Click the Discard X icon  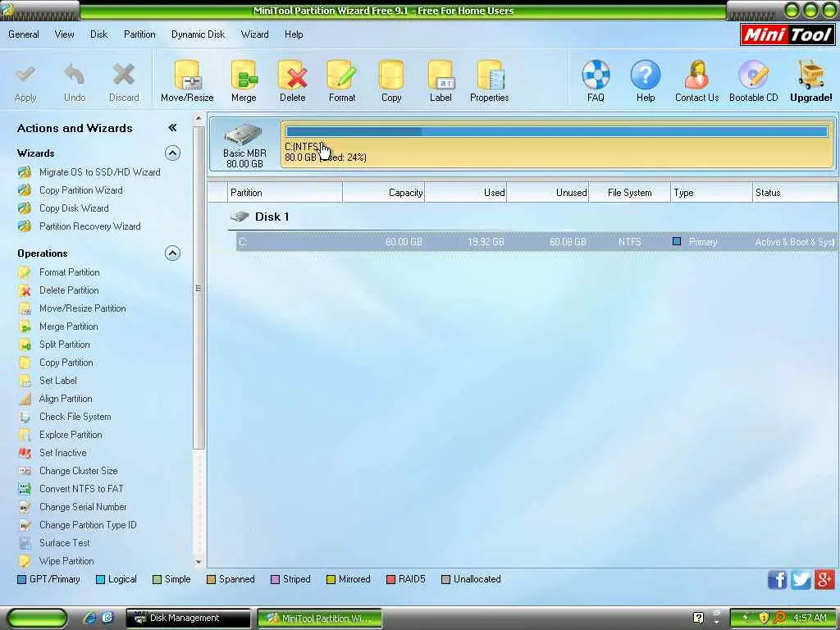124,74
